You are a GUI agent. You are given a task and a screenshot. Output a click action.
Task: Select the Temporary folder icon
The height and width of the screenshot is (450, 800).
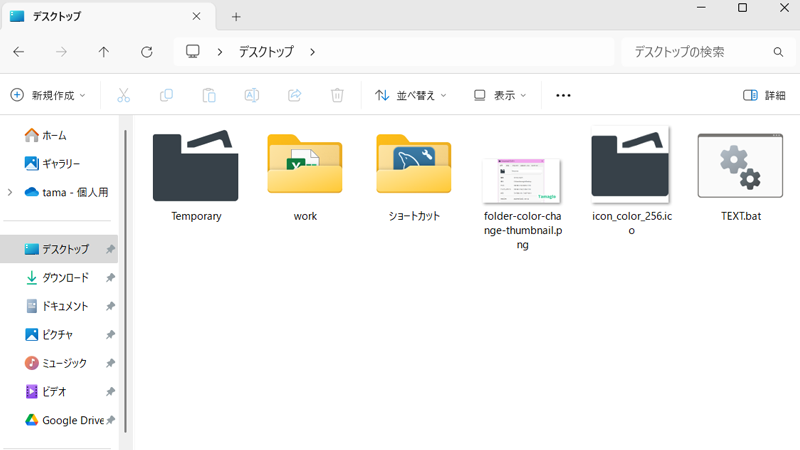point(195,166)
